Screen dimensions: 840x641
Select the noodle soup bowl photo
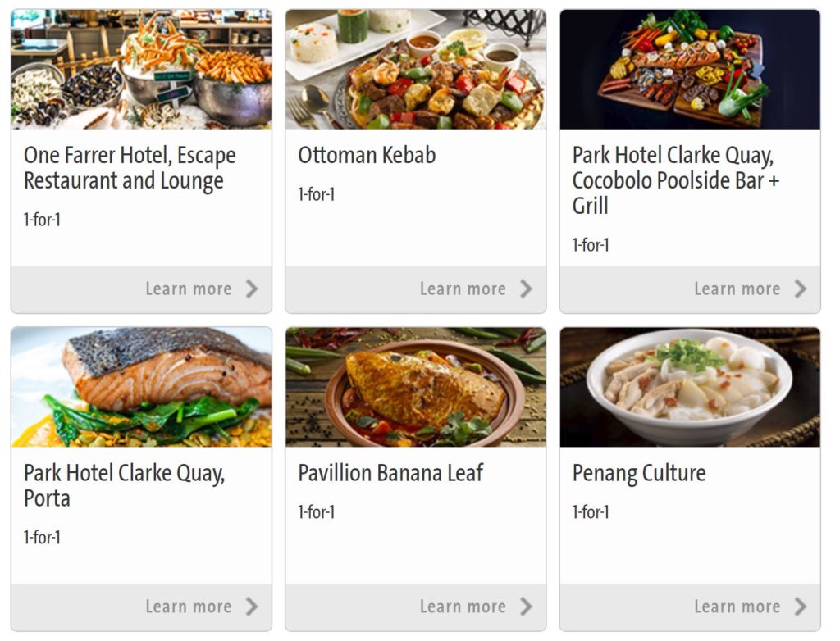click(x=690, y=387)
